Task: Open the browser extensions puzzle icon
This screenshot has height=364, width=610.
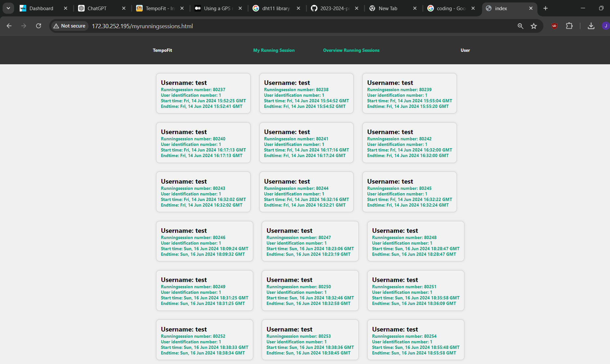Action: point(569,26)
